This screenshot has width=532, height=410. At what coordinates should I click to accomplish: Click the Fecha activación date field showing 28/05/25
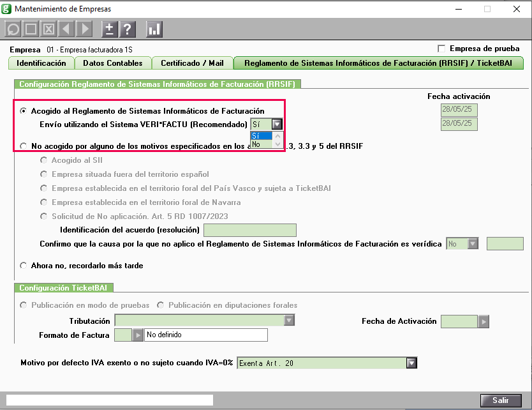point(459,109)
